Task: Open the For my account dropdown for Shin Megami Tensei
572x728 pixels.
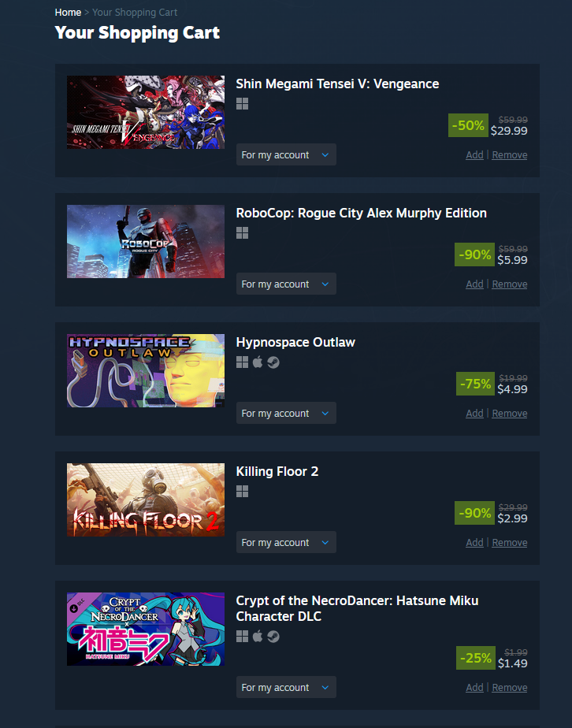Action: tap(286, 154)
